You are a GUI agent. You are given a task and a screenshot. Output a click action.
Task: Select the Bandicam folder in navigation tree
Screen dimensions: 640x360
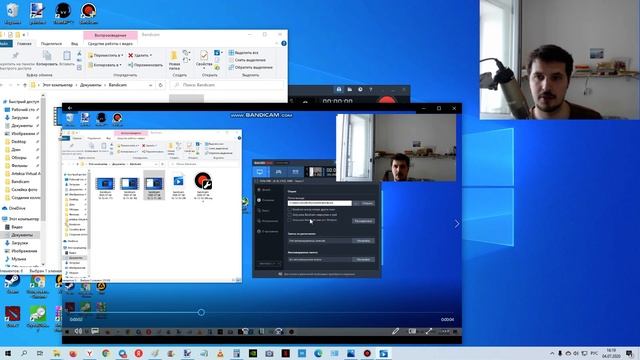coord(20,181)
